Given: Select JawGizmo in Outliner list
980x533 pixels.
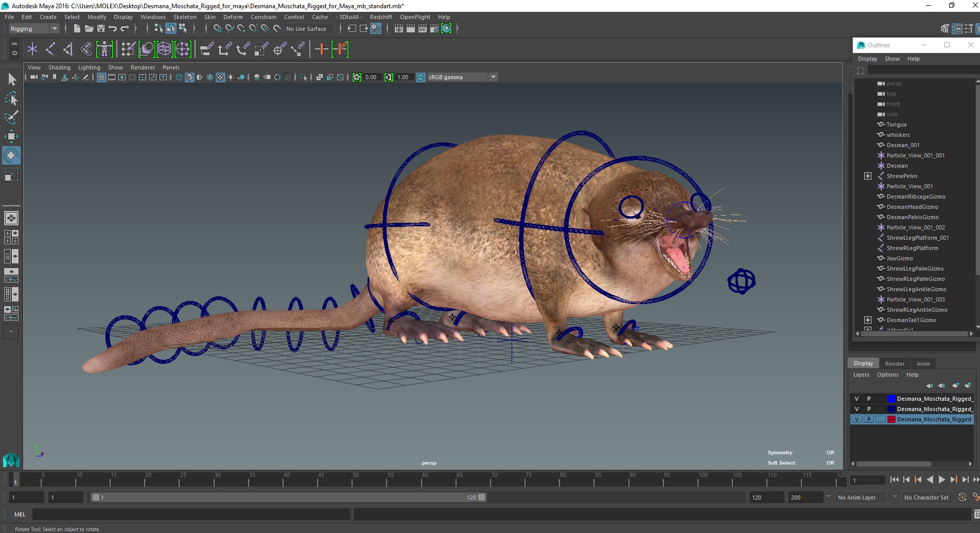Looking at the screenshot, I should click(x=899, y=258).
